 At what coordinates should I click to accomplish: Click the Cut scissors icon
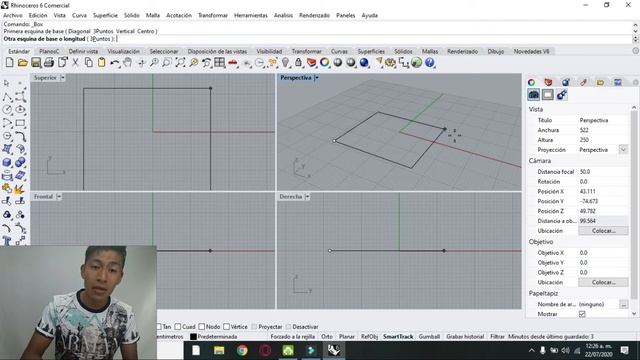tap(76, 62)
